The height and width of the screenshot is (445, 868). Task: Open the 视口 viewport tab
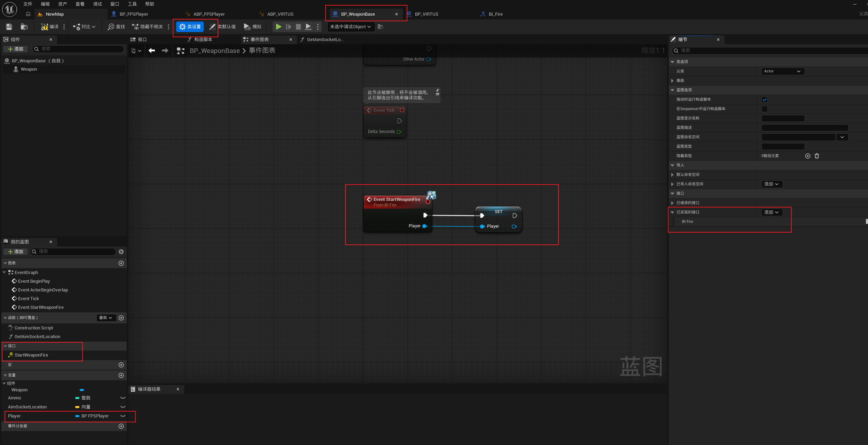[139, 40]
